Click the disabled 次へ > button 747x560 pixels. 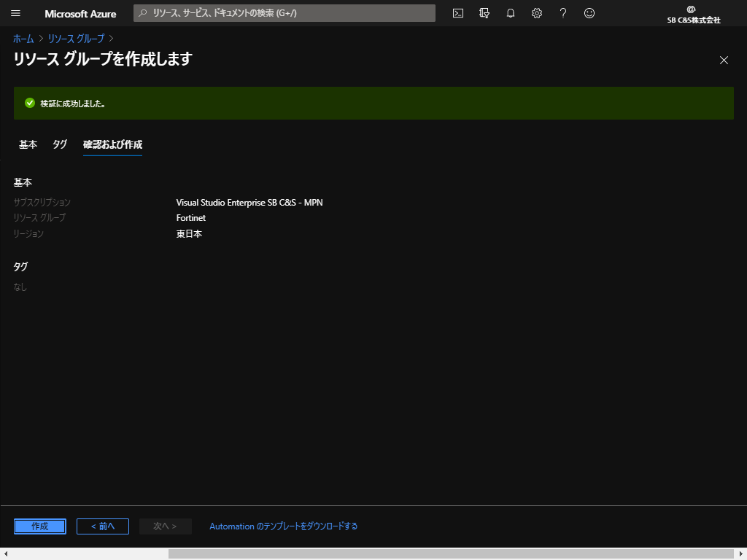click(x=166, y=526)
